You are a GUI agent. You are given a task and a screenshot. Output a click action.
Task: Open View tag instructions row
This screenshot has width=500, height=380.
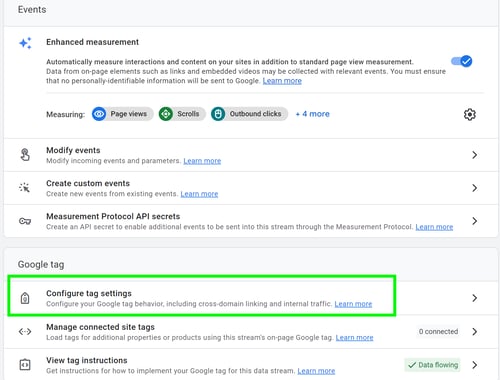251,365
